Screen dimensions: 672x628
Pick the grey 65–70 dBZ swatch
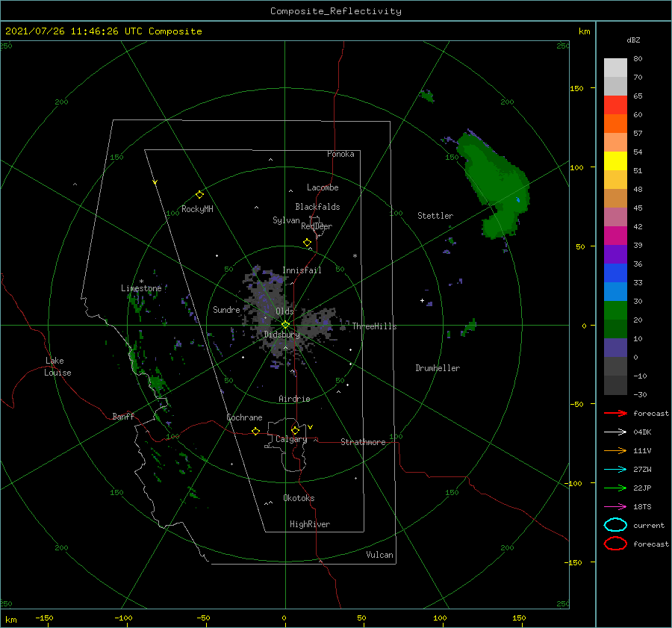(x=615, y=86)
